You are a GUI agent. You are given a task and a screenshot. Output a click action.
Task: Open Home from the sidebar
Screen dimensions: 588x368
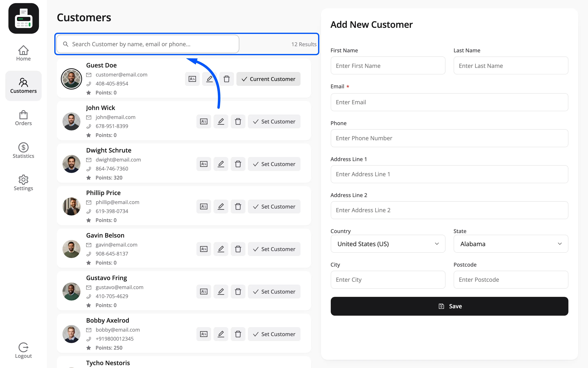[23, 53]
